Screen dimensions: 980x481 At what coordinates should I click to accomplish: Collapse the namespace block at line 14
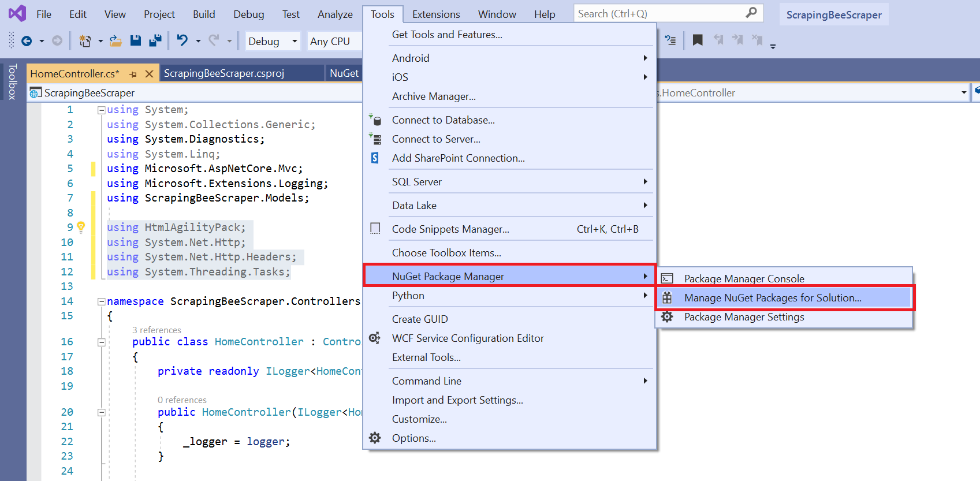pyautogui.click(x=101, y=301)
